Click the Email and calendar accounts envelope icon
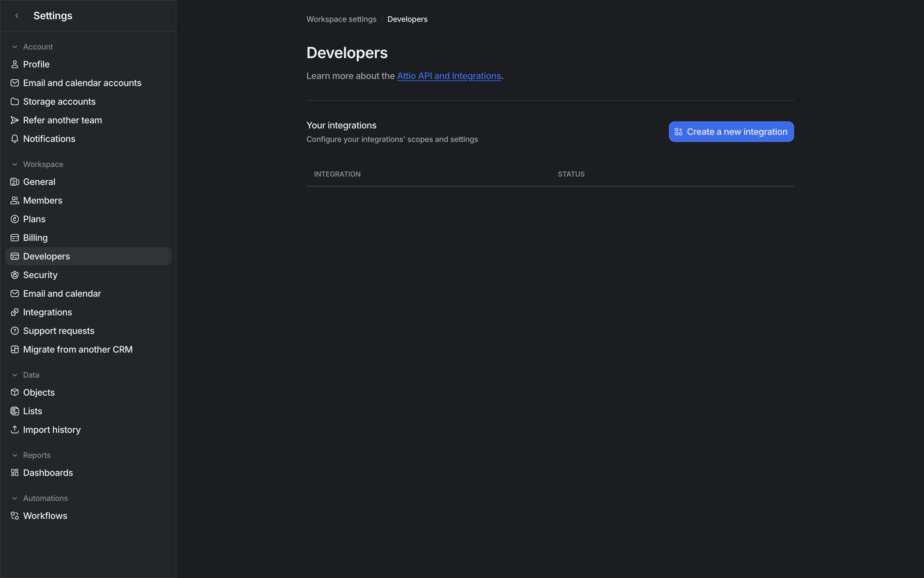The image size is (924, 578). (x=14, y=83)
